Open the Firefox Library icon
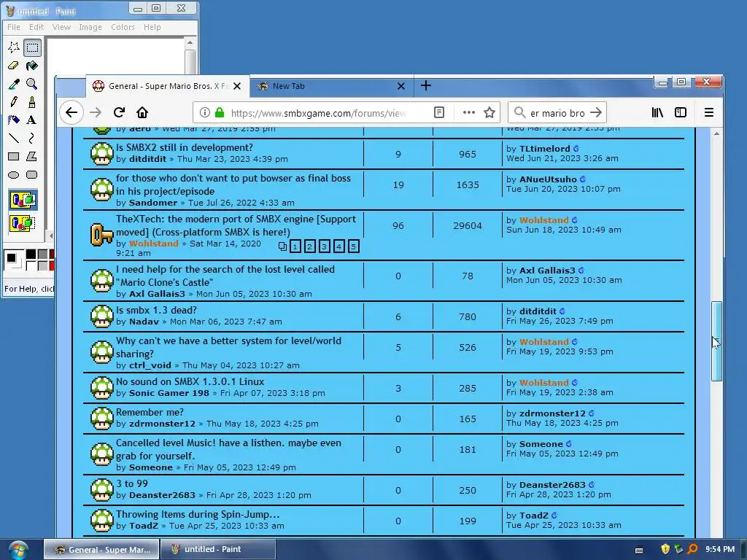 tap(657, 112)
